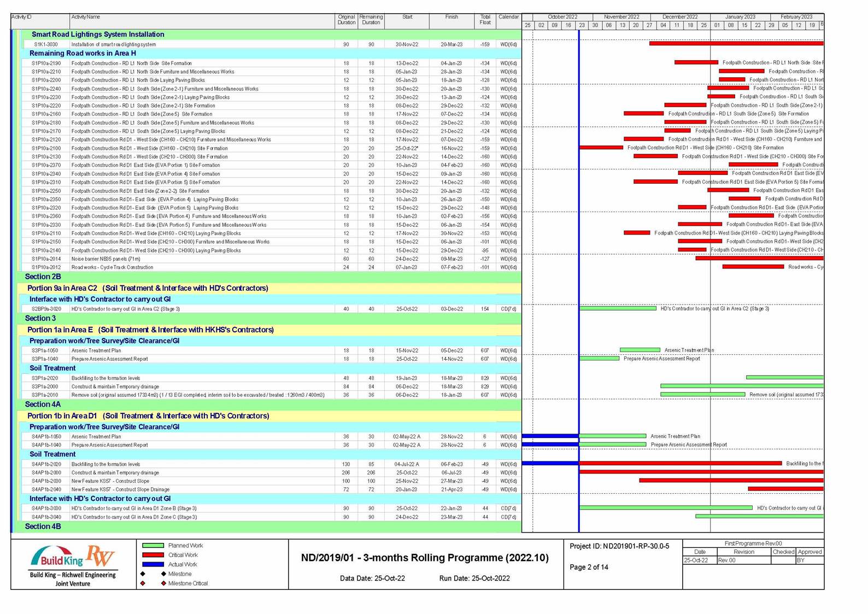The width and height of the screenshot is (868, 614).
Task: Click the Data Date 25-Oct-22 text
Action: pos(372,578)
